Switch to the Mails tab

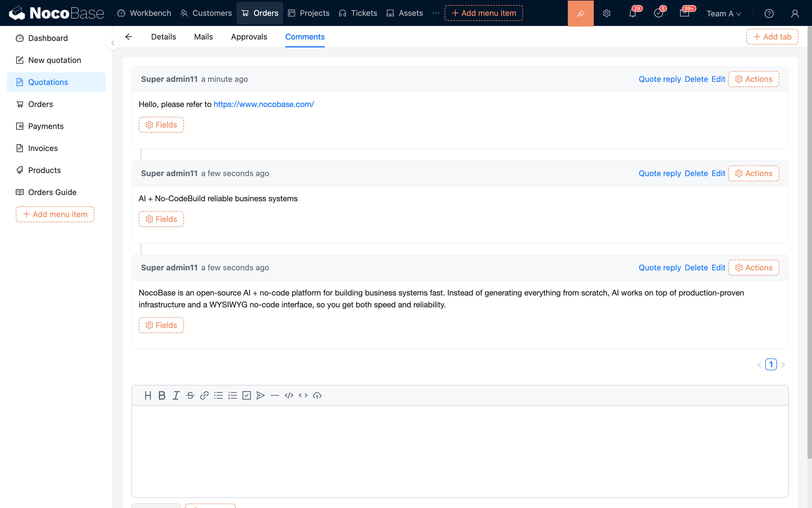pyautogui.click(x=203, y=37)
